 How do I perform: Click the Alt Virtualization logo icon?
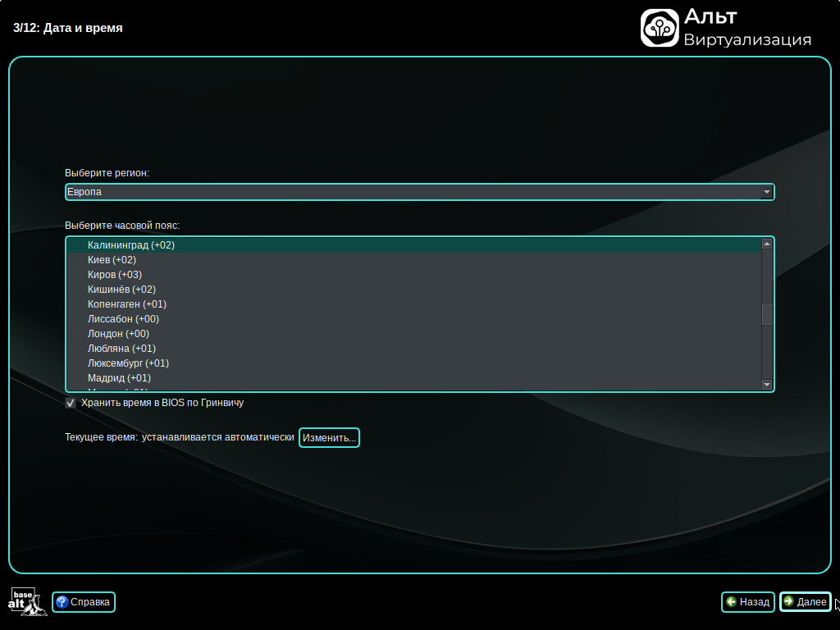(660, 28)
